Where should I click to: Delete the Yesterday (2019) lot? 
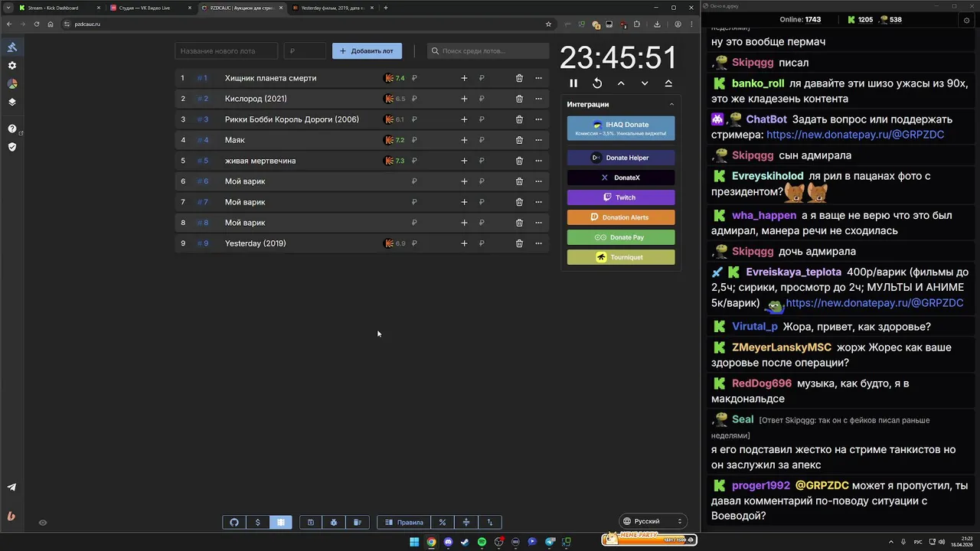click(x=519, y=243)
